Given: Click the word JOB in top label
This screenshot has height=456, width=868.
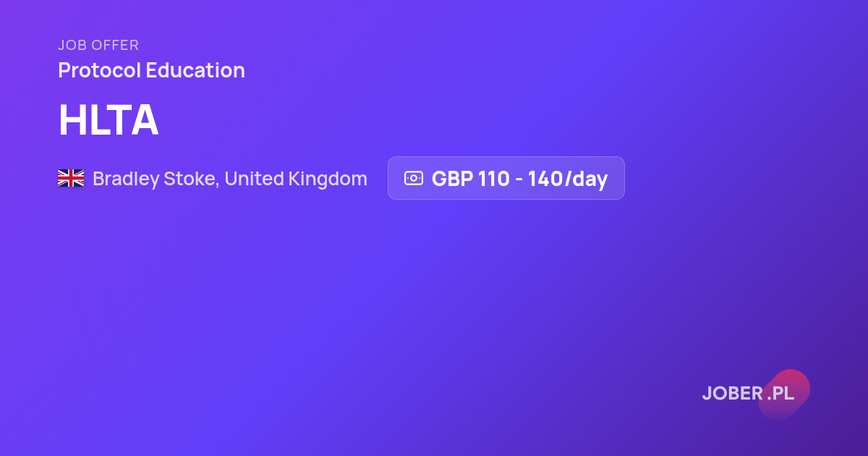Looking at the screenshot, I should coord(72,45).
